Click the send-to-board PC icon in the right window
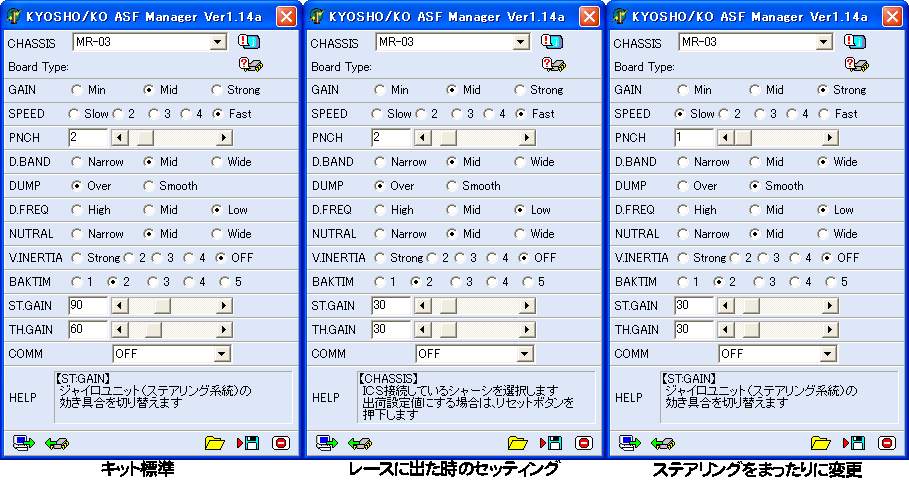 pyautogui.click(x=630, y=443)
